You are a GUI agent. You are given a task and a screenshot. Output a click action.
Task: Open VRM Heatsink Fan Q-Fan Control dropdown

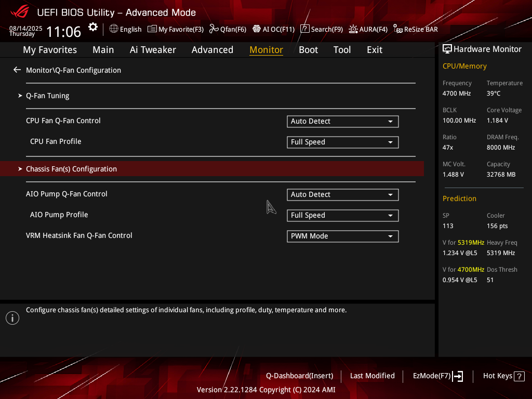(343, 236)
